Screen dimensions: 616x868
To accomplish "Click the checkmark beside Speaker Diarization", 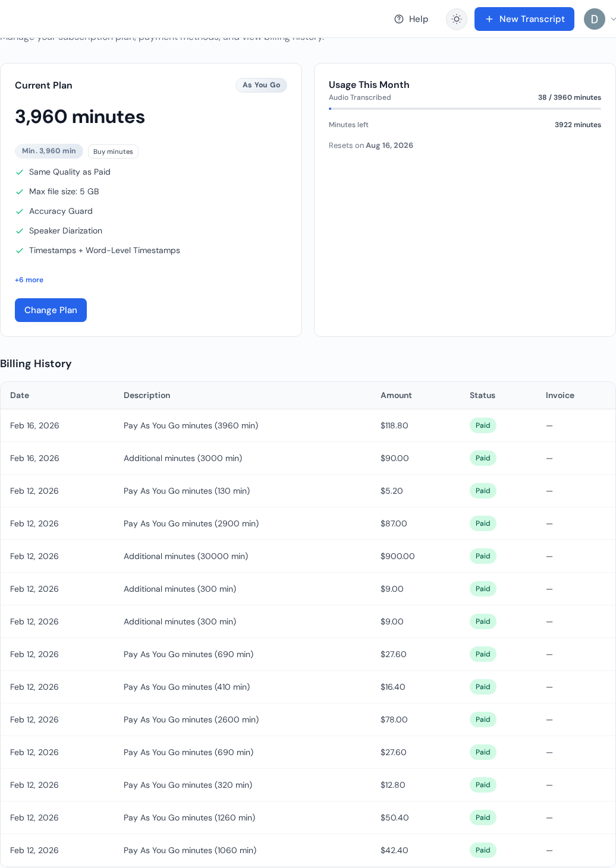I will (x=20, y=231).
